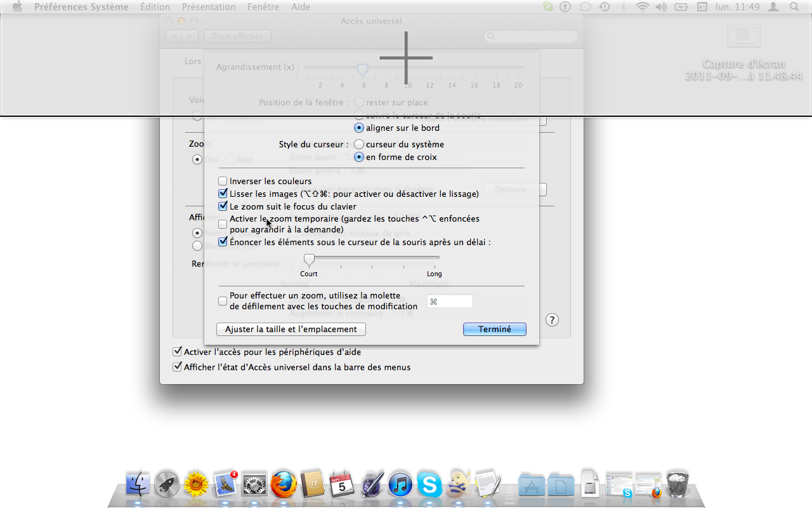Toggle Énoncer les éléments sous le curseur

[x=223, y=242]
